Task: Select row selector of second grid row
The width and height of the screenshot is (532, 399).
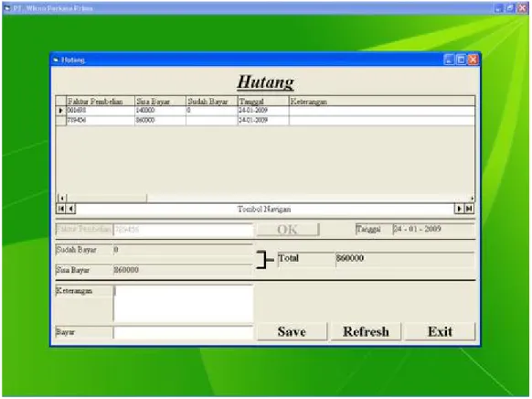Action: point(60,121)
